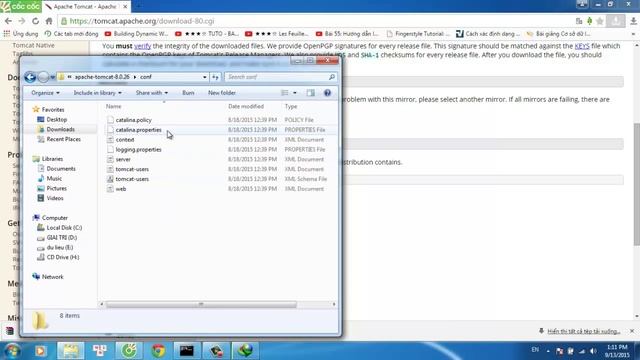The image size is (640, 360).
Task: Expand the address bar history dropdown arrow
Action: pyautogui.click(x=204, y=77)
